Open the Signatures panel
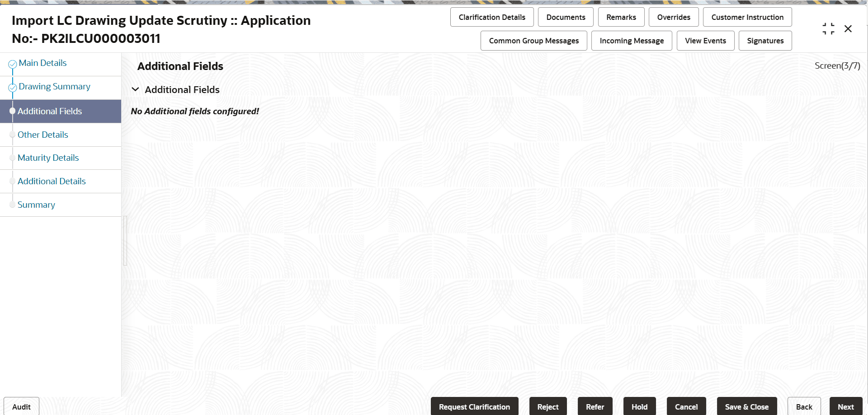Image resolution: width=868 pixels, height=415 pixels. click(765, 40)
